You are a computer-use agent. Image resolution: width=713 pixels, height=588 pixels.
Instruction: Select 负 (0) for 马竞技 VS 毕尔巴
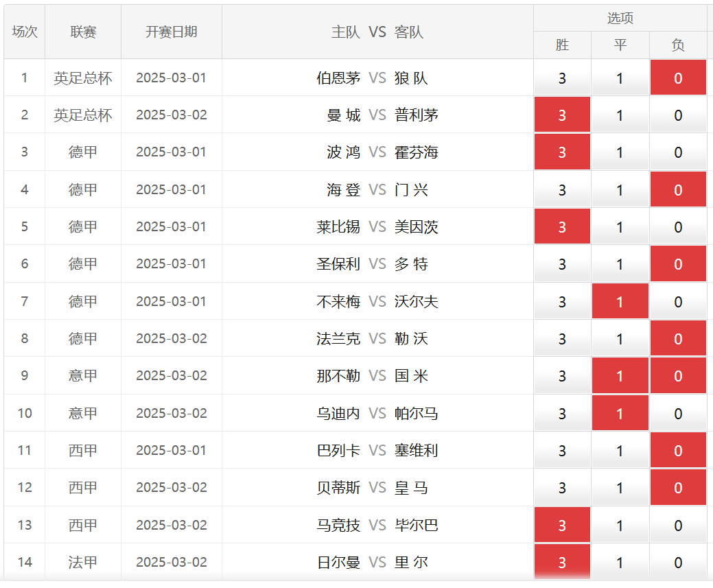(678, 525)
